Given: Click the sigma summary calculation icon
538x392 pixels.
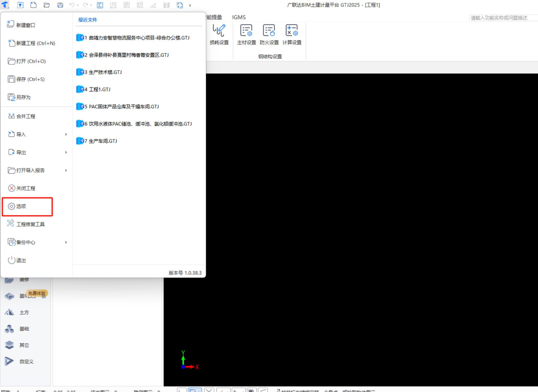Looking at the screenshot, I should 100,5.
